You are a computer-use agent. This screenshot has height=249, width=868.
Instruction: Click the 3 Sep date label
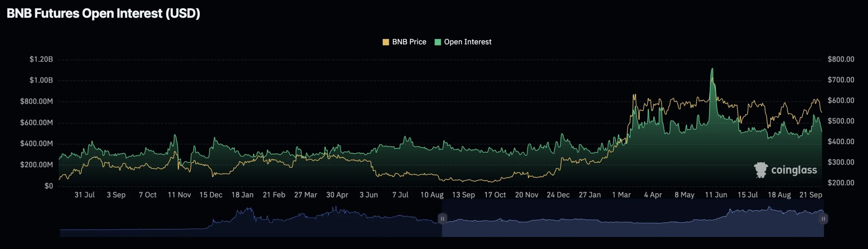point(116,195)
